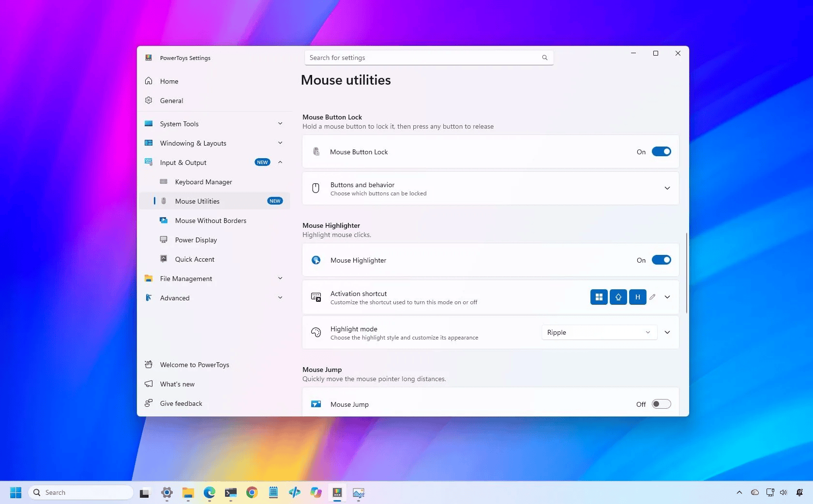Select Keyboard Manager in sidebar
The image size is (813, 504).
pyautogui.click(x=214, y=182)
